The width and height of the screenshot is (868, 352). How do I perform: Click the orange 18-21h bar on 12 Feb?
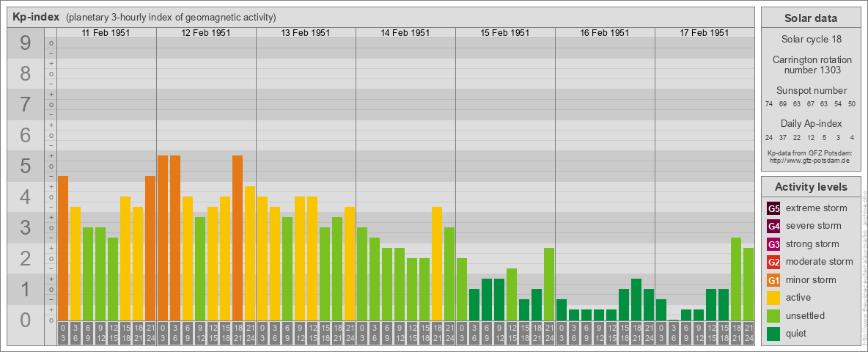click(238, 238)
